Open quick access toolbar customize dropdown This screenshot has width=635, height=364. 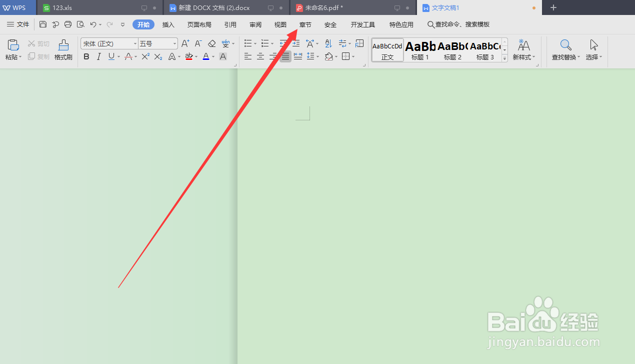(x=122, y=24)
